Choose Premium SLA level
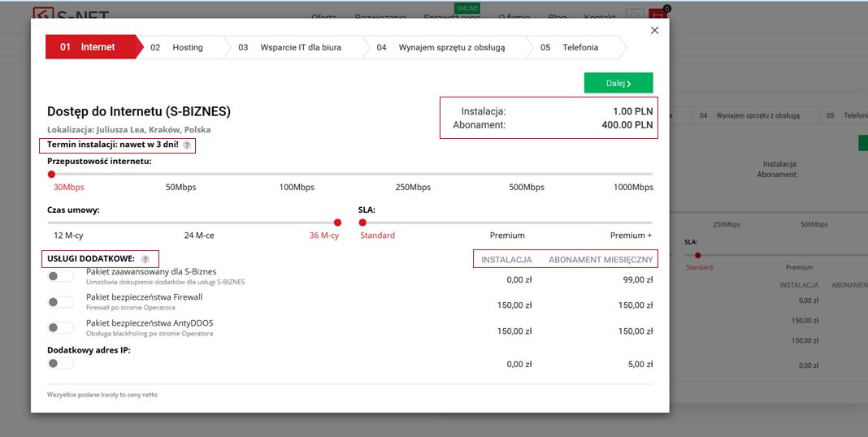This screenshot has width=868, height=437. click(507, 235)
